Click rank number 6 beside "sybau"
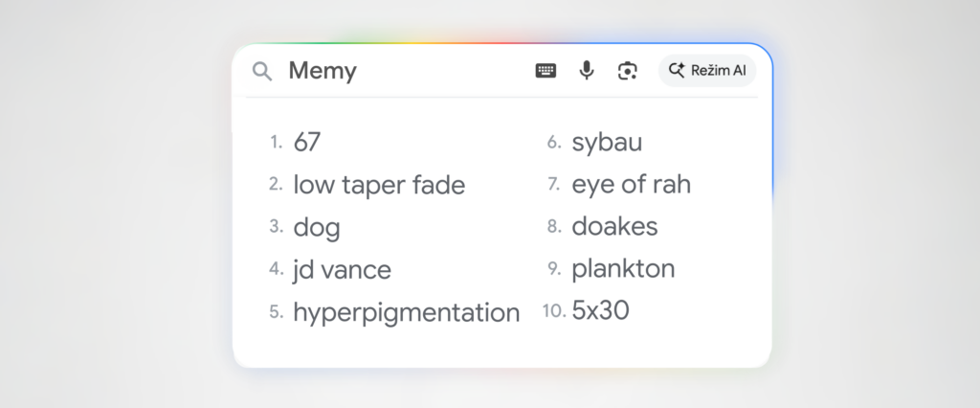Image resolution: width=980 pixels, height=408 pixels. tap(554, 143)
